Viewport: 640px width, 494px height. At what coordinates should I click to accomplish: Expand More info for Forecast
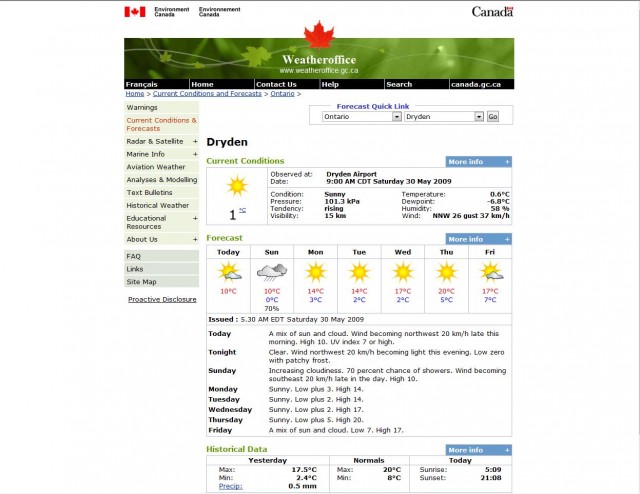click(x=478, y=239)
